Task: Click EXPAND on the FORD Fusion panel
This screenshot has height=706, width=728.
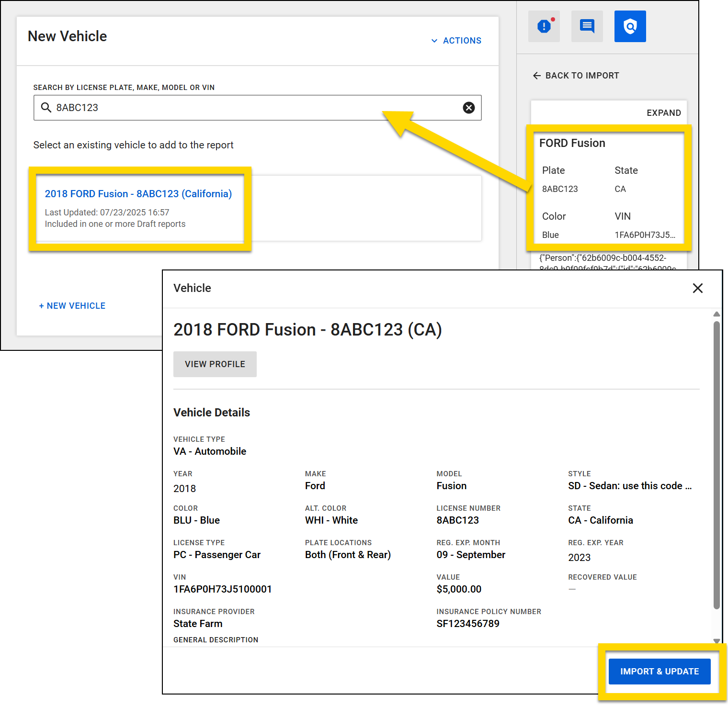Action: pyautogui.click(x=664, y=112)
